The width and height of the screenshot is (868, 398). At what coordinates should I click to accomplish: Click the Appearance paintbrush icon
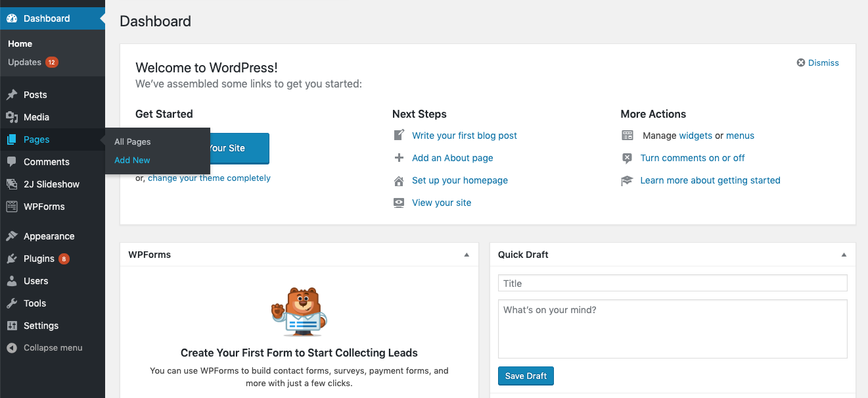click(x=12, y=236)
